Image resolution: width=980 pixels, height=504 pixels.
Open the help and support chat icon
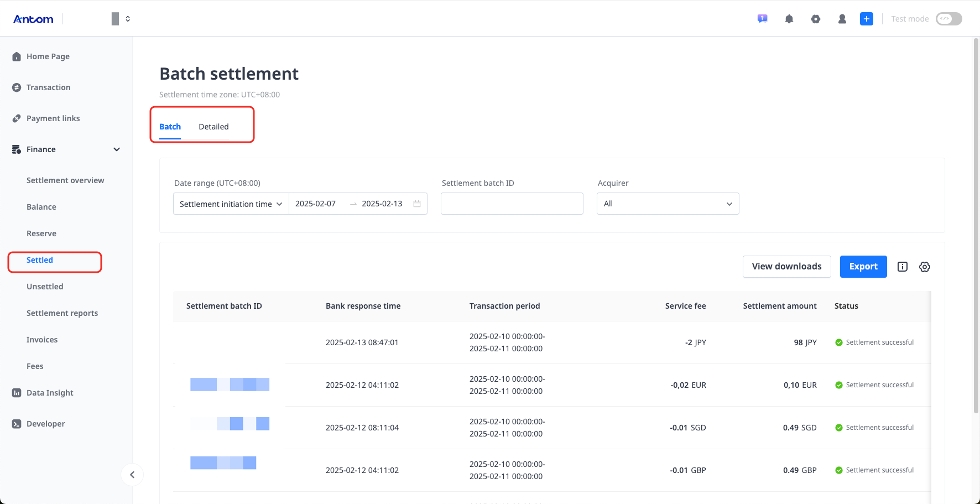pos(762,18)
